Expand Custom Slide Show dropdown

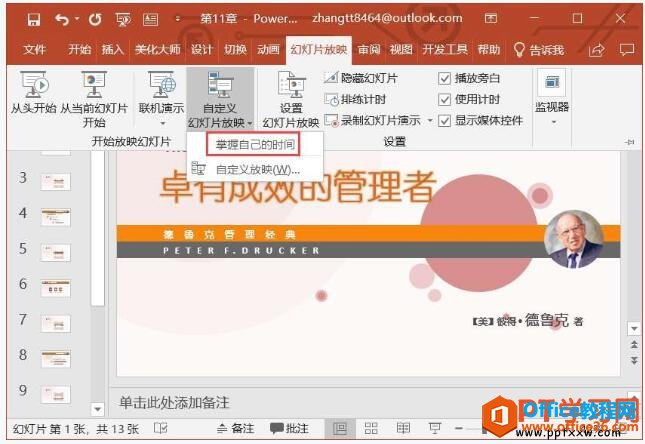pos(250,123)
